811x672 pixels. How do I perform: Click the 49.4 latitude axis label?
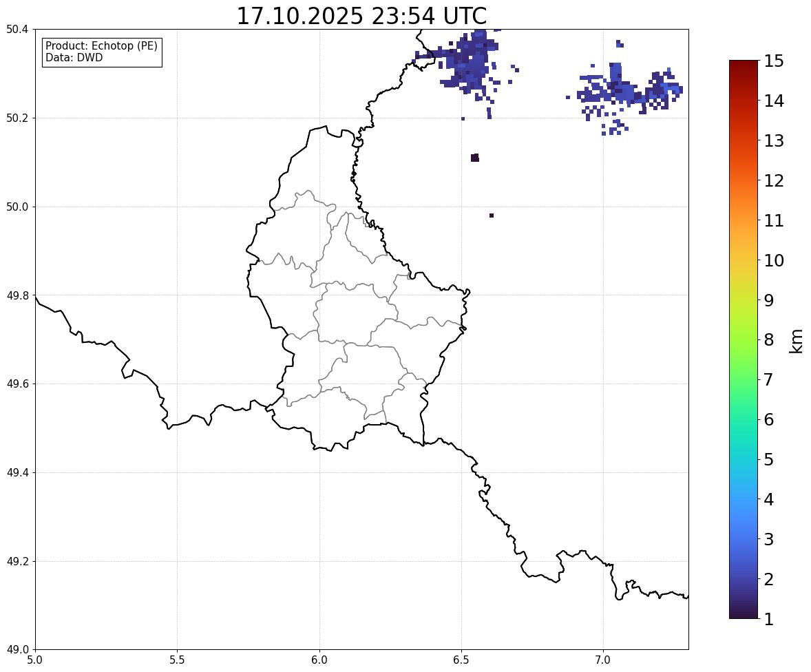(x=16, y=473)
